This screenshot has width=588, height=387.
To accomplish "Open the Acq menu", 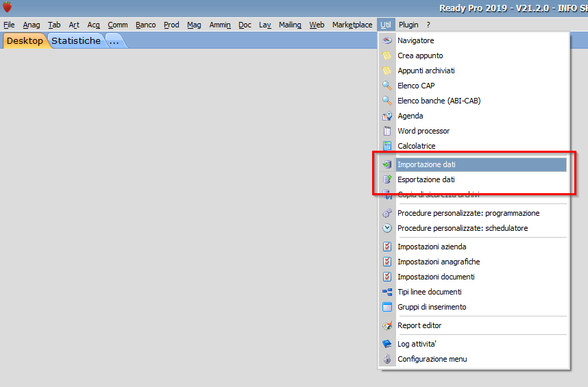I will [93, 25].
